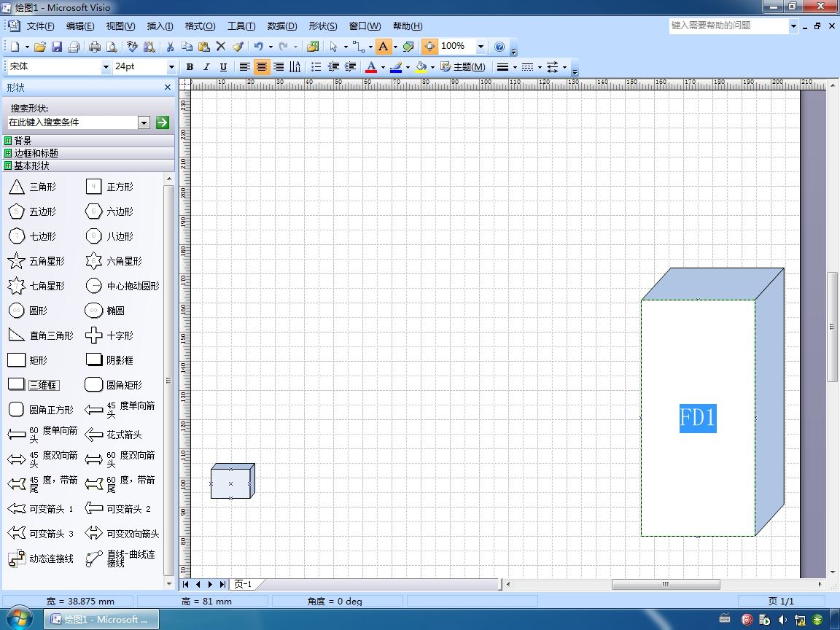Select the small 3D box shape on canvas
Screen dimensions: 840x630
pyautogui.click(x=233, y=481)
